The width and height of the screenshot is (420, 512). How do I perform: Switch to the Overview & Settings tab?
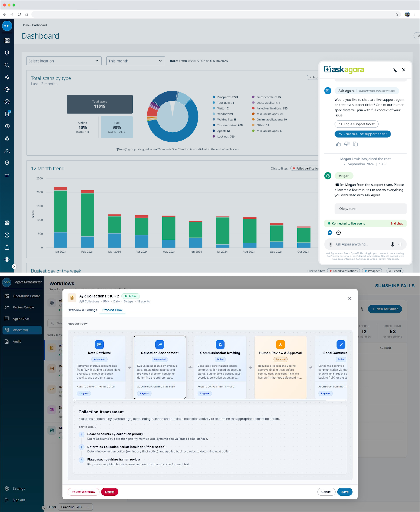pyautogui.click(x=82, y=310)
